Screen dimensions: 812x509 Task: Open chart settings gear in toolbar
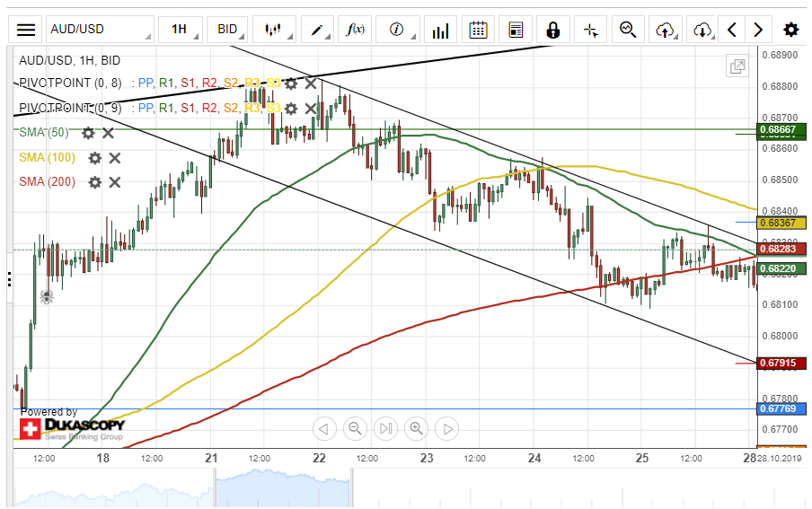790,30
